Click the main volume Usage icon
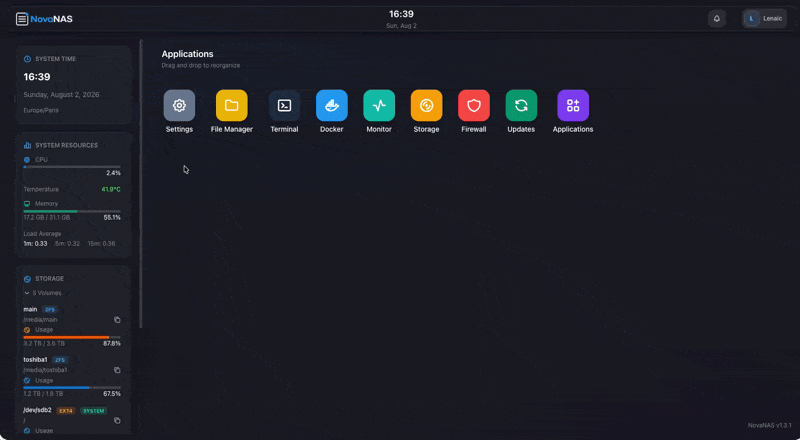 (27, 330)
